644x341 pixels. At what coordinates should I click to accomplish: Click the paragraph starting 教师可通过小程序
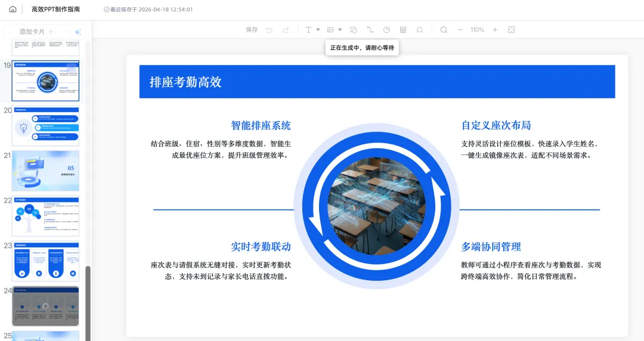(x=531, y=271)
